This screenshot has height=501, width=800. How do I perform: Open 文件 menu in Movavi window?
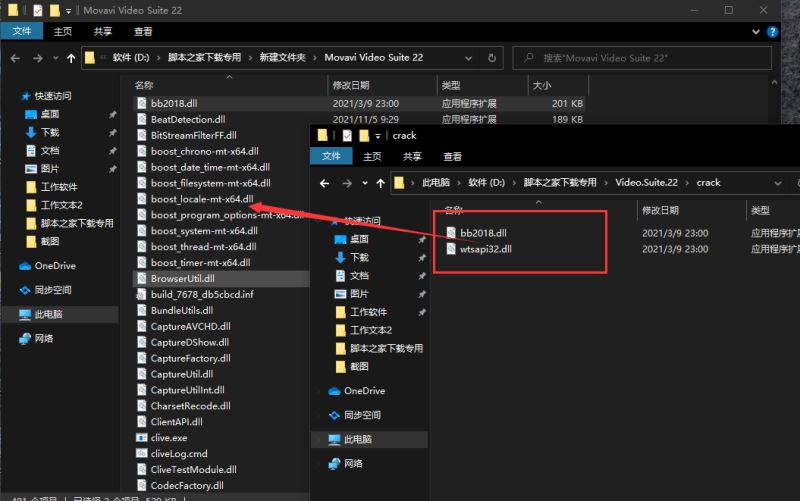(x=22, y=31)
